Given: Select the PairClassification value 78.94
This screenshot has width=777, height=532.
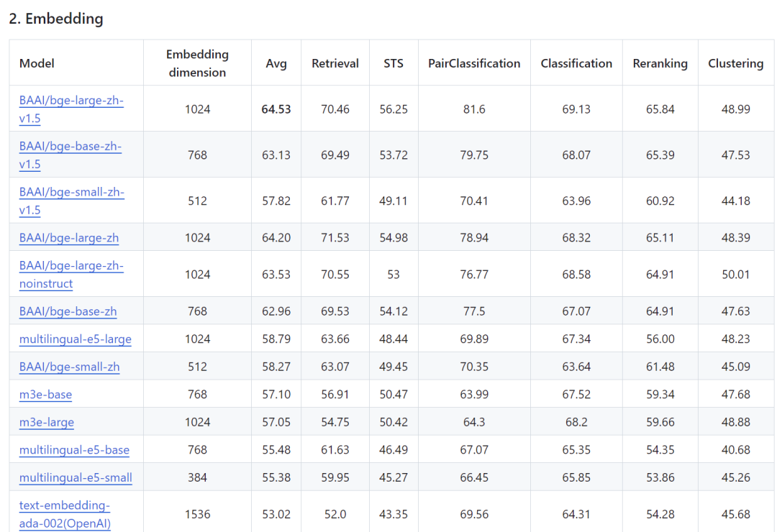Looking at the screenshot, I should click(474, 238).
